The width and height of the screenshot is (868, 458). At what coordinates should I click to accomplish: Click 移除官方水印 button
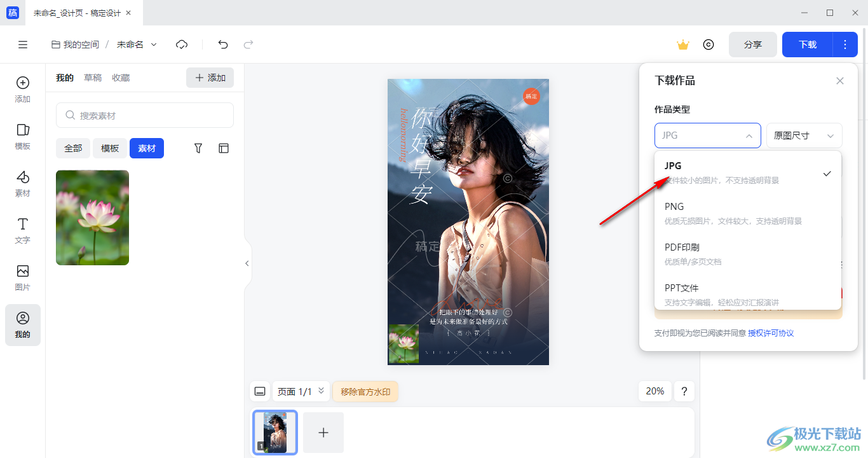(365, 391)
